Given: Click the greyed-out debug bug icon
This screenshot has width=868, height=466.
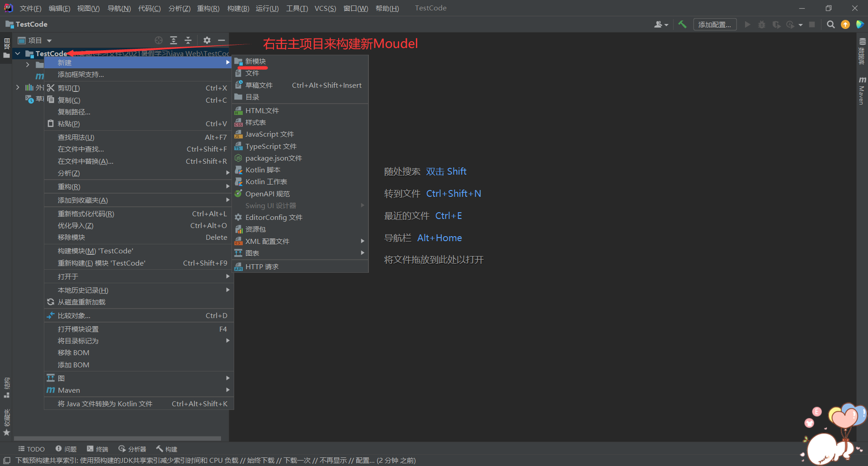Looking at the screenshot, I should click(x=762, y=24).
